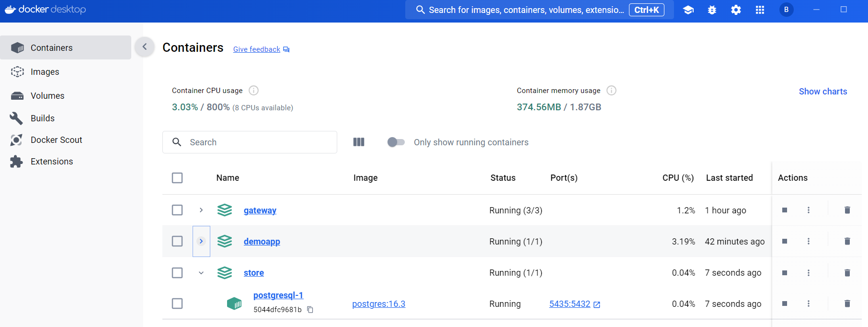Select the store row checkbox
Viewport: 868px width, 327px height.
(177, 273)
